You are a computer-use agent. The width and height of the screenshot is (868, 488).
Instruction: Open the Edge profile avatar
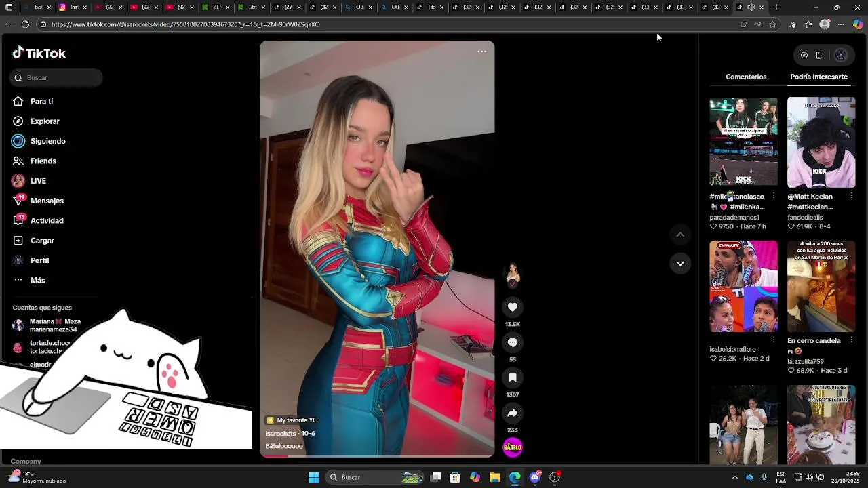click(x=825, y=24)
